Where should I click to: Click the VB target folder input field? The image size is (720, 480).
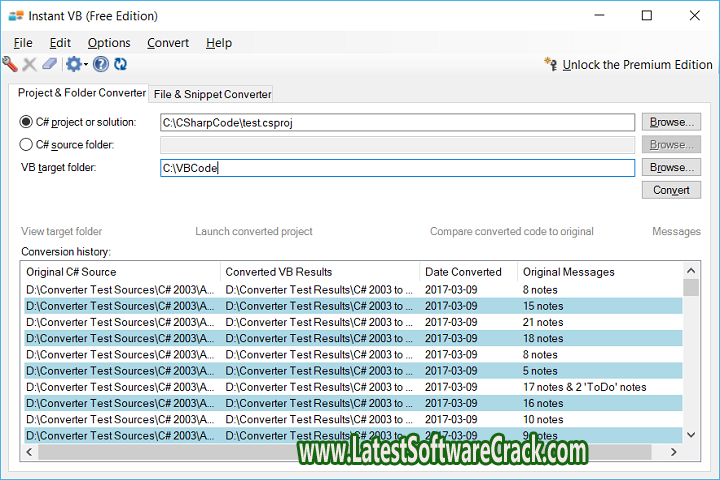(x=397, y=168)
